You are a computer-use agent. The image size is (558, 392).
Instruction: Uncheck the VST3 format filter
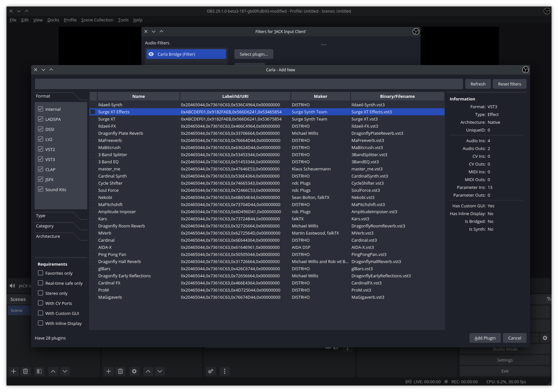coord(41,159)
